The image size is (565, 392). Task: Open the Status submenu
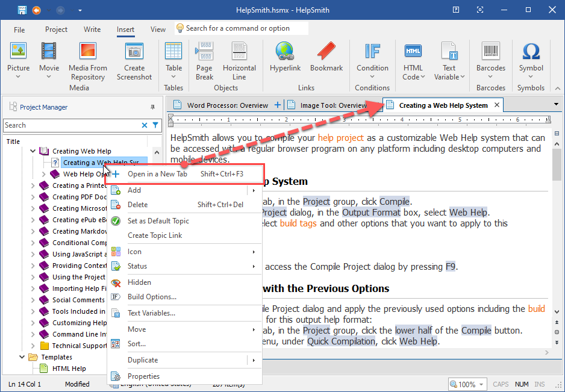click(184, 266)
